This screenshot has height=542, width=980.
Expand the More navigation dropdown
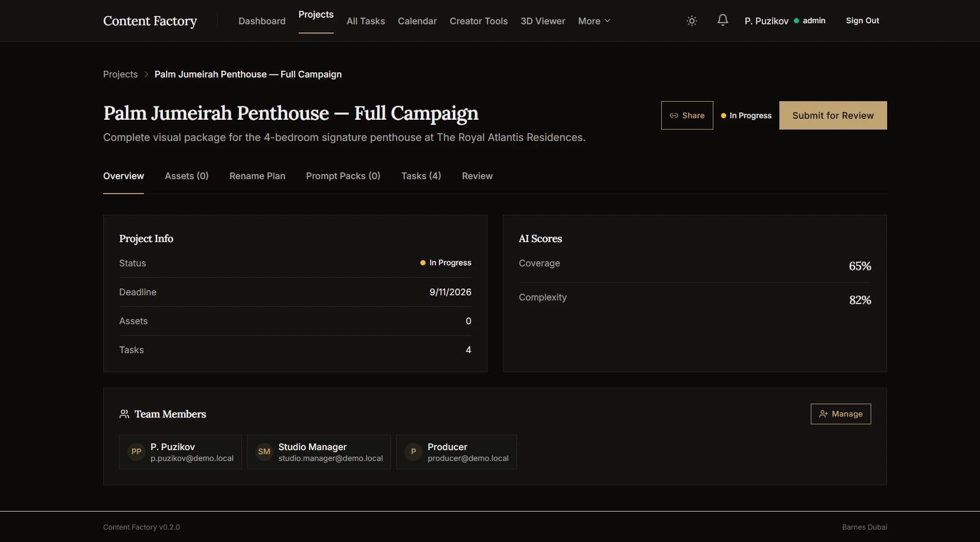pos(594,21)
